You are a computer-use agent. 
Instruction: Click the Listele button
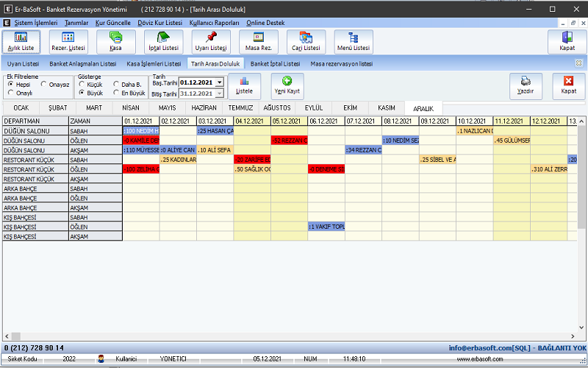pos(244,86)
